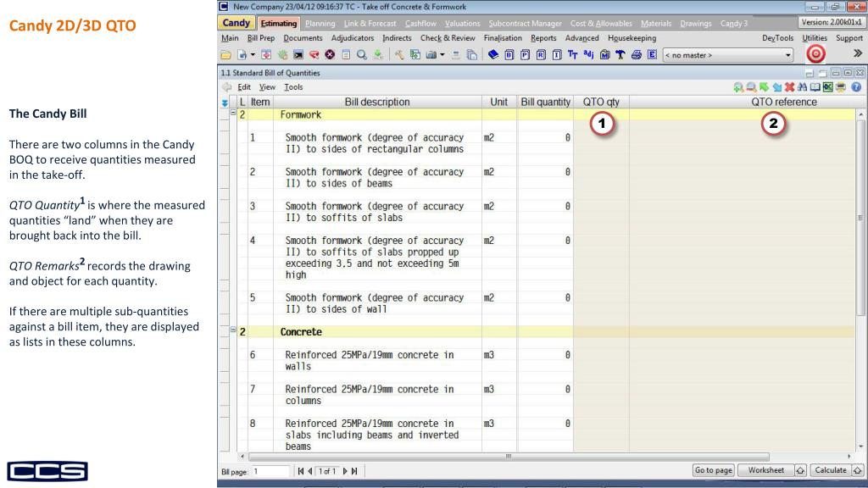Click the Bill page number field
The width and height of the screenshot is (868, 488).
pyautogui.click(x=270, y=471)
